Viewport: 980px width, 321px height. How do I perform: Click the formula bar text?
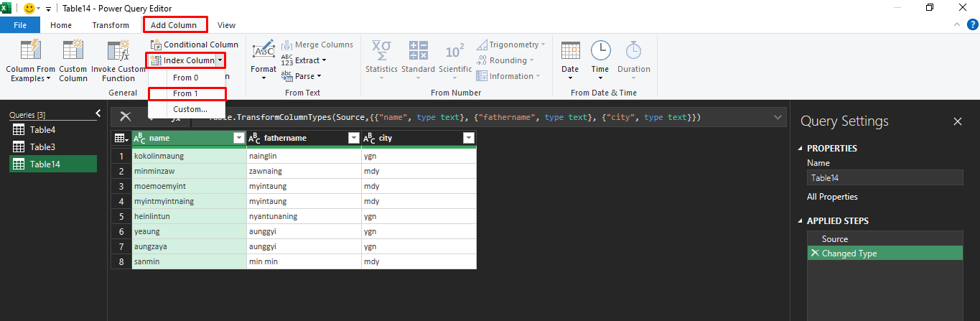(x=457, y=117)
